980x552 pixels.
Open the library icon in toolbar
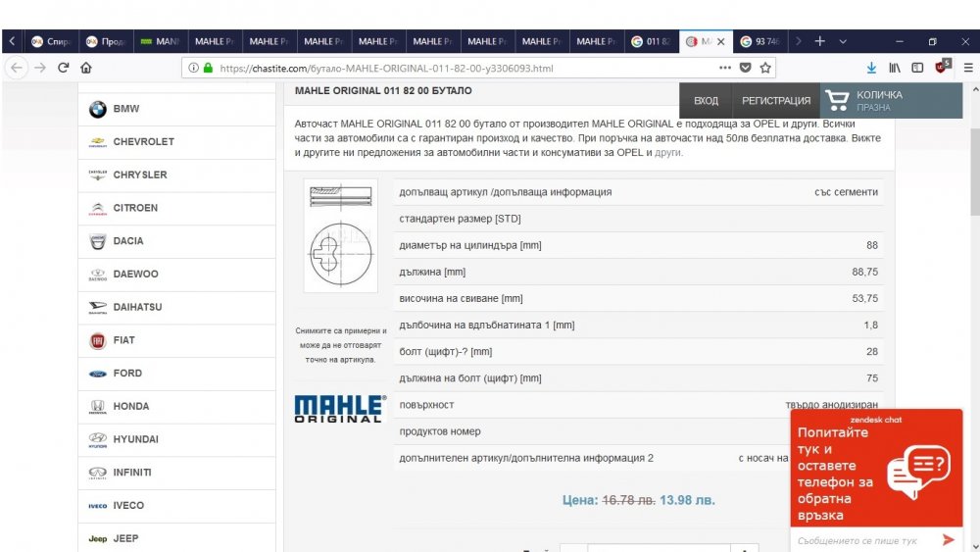click(x=895, y=68)
